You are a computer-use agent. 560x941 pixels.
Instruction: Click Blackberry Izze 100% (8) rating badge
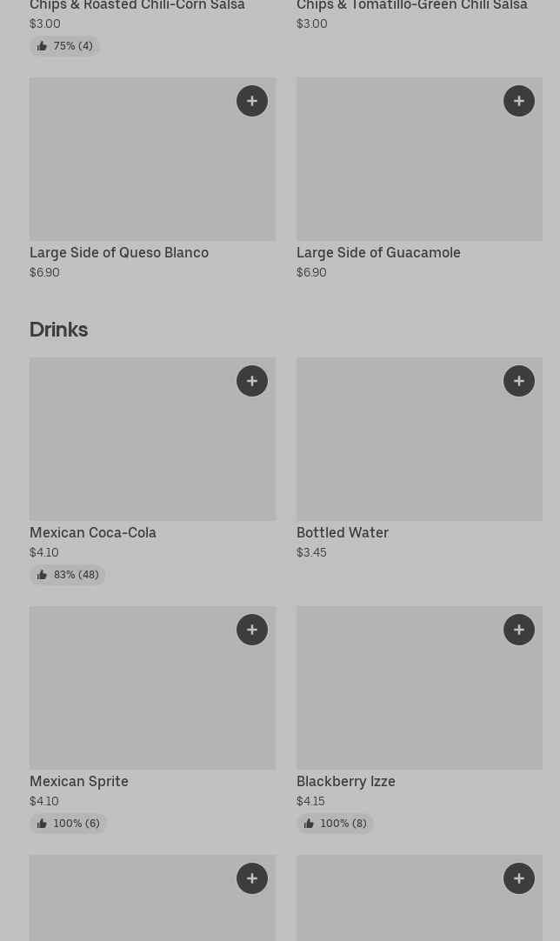pyautogui.click(x=335, y=824)
